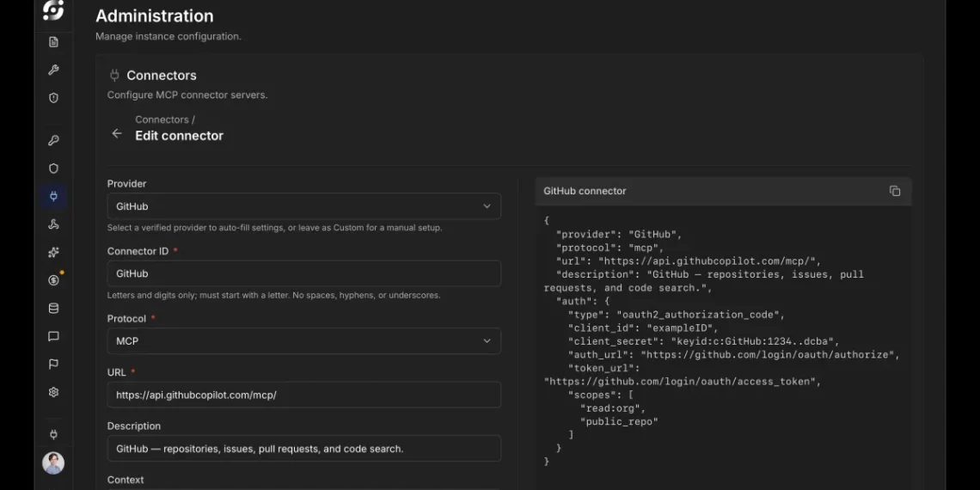Click the Description field label

pyautogui.click(x=134, y=426)
